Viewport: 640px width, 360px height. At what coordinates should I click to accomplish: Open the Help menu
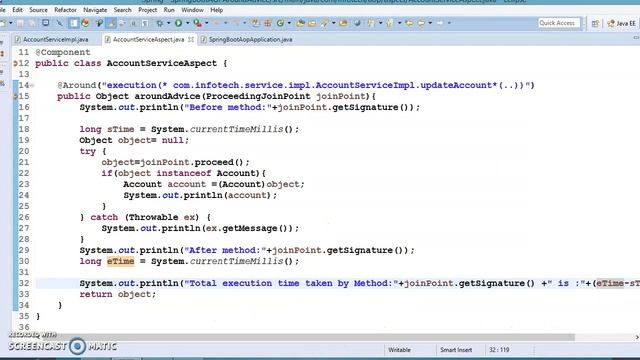(217, 10)
